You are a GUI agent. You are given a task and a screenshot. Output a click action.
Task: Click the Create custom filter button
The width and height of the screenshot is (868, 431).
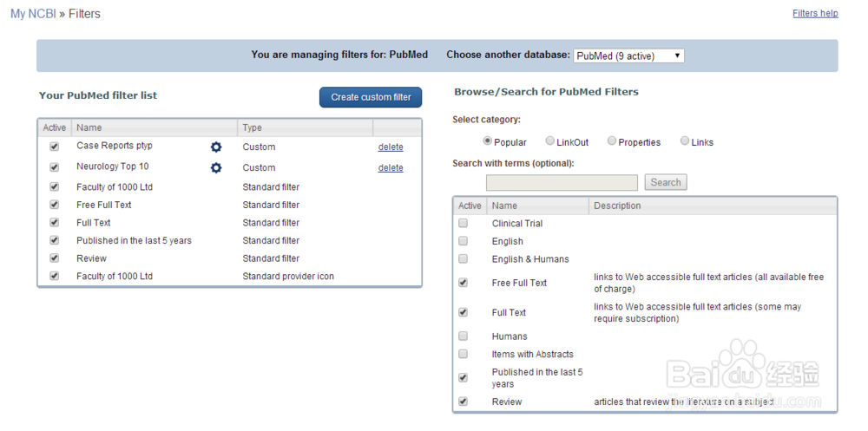(x=371, y=97)
